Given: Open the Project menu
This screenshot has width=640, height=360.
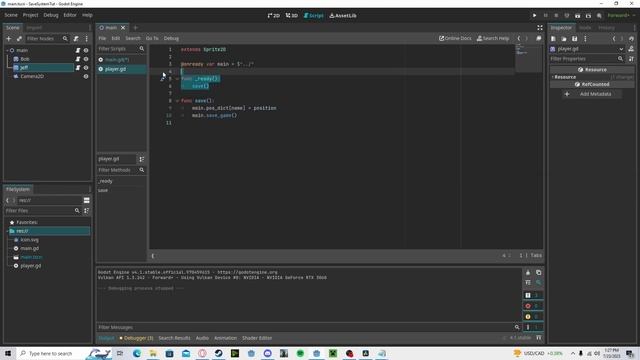Looking at the screenshot, I should point(30,15).
